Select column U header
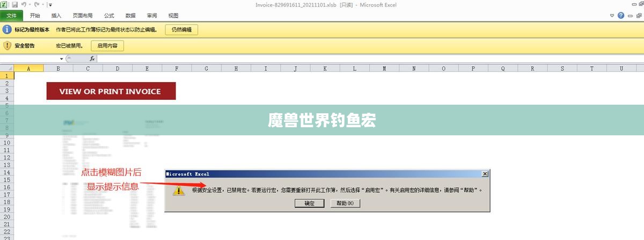The height and width of the screenshot is (240, 644). 621,68
